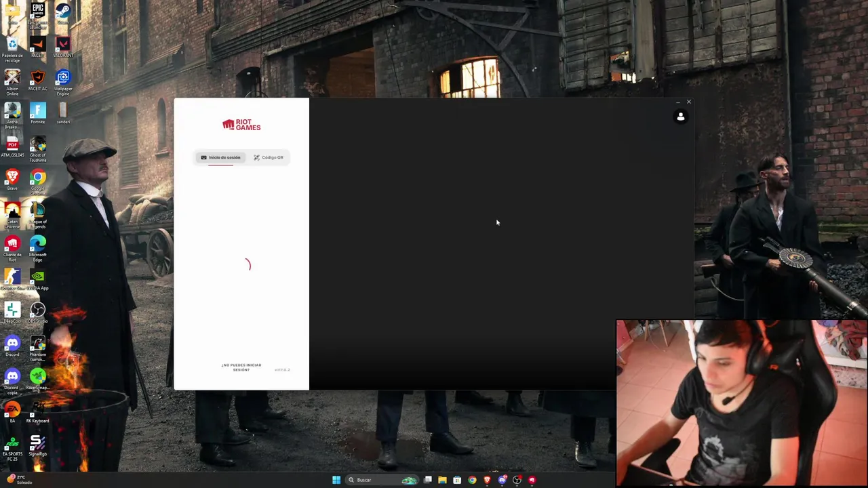Screen dimensions: 868x488
Task: Switch to the Código QR tab
Action: [269, 157]
